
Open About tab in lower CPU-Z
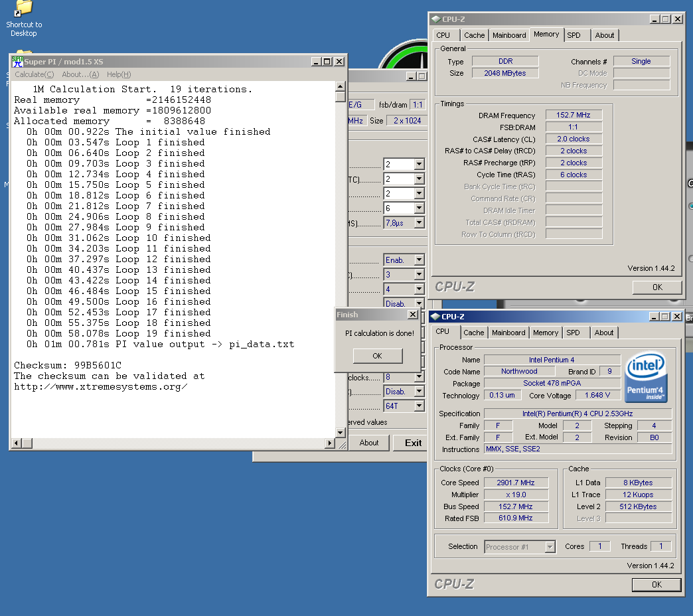604,333
